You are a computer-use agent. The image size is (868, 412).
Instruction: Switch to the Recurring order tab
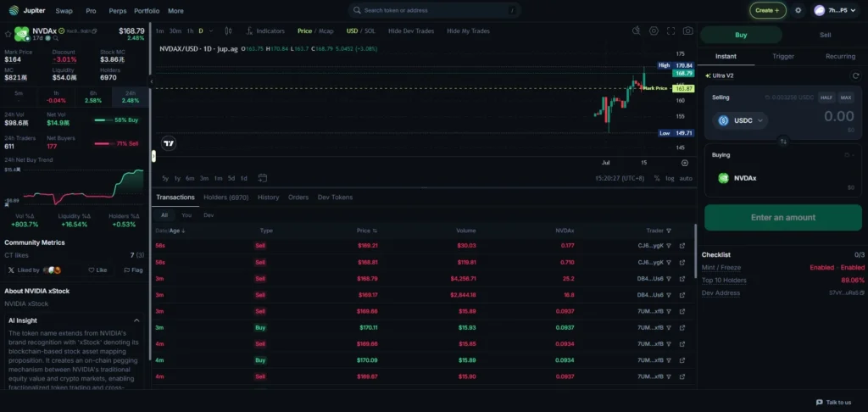coord(840,56)
